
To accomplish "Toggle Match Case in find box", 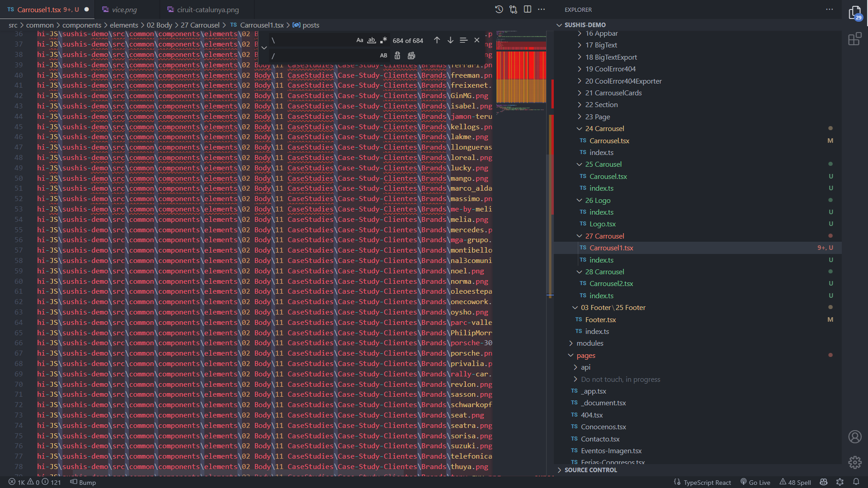I will click(x=360, y=40).
